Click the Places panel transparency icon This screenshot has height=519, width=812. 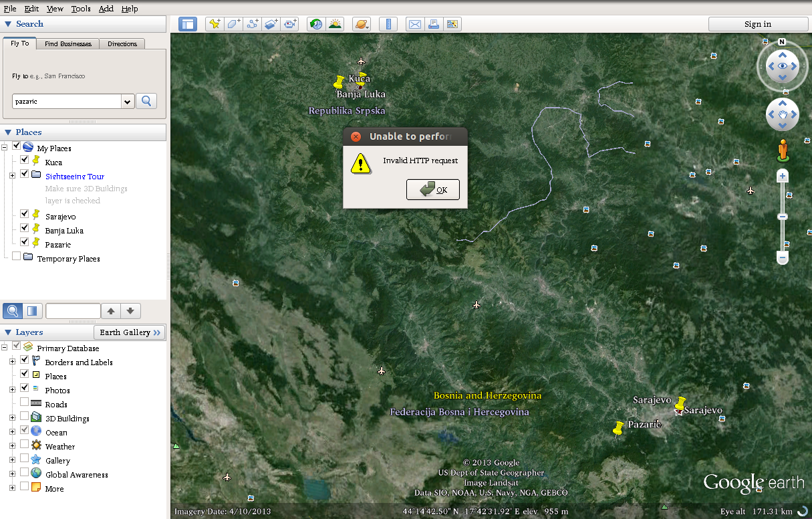pos(33,311)
